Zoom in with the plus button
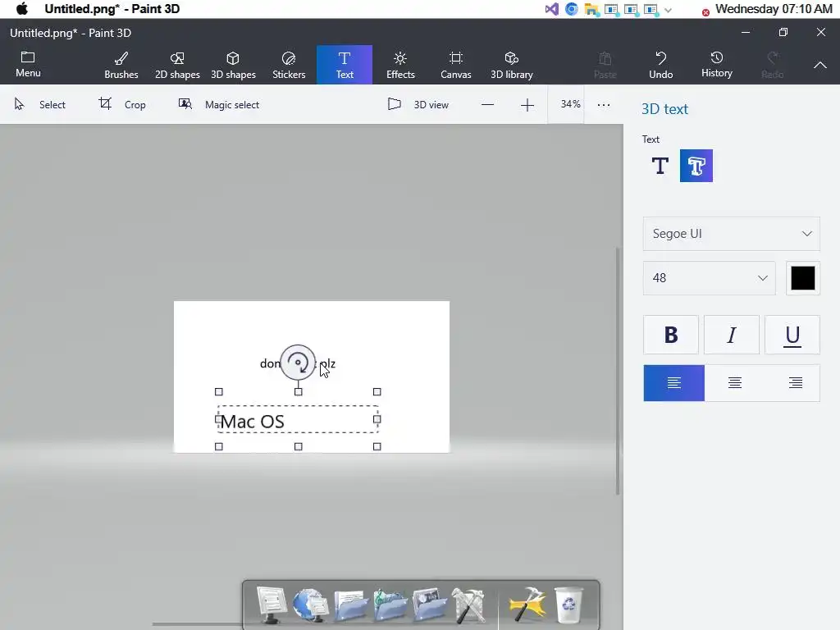 click(527, 105)
